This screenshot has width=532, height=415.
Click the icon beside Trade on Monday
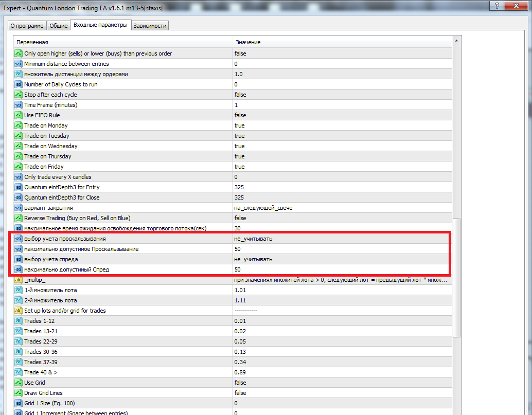[19, 125]
